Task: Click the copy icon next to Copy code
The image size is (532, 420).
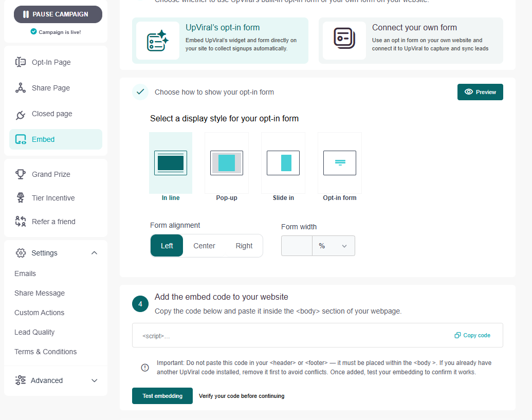Action: [457, 335]
